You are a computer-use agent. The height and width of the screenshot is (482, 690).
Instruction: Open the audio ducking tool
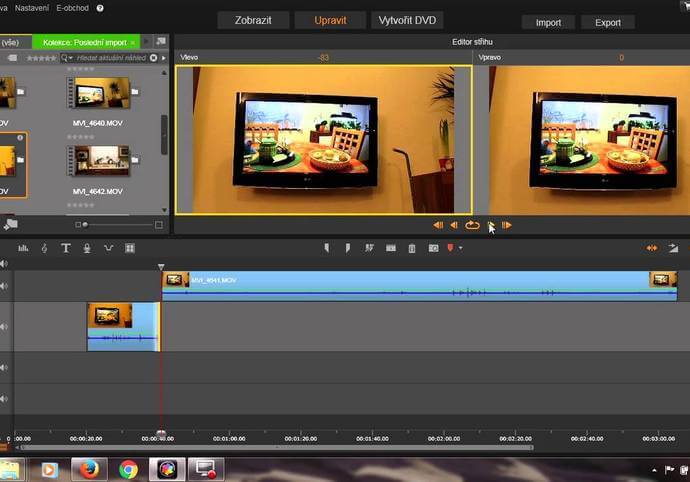[108, 248]
